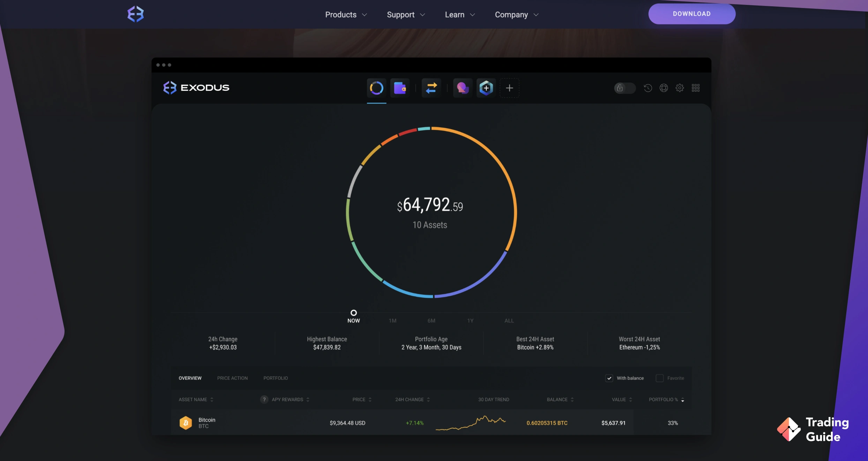
Task: Click the Best 24H Asset Bitcoin stat
Action: pos(535,343)
